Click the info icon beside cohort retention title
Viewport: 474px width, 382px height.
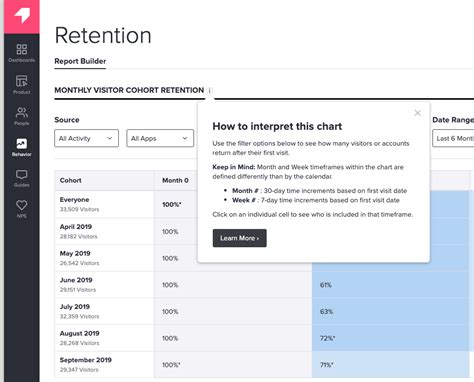pyautogui.click(x=209, y=90)
